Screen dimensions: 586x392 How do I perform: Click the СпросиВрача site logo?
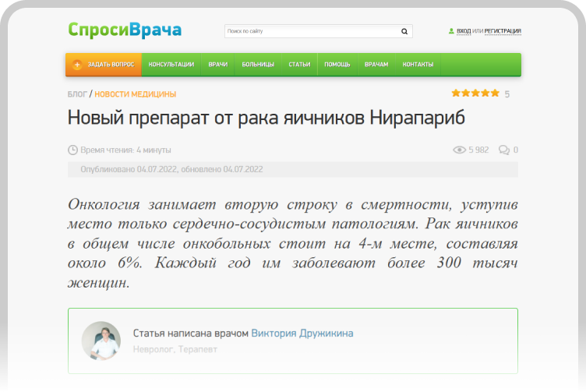(x=125, y=30)
